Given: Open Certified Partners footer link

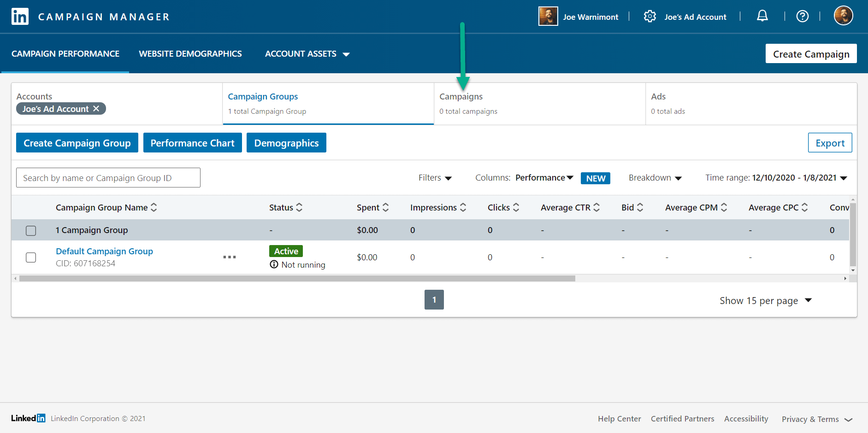Looking at the screenshot, I should [682, 419].
